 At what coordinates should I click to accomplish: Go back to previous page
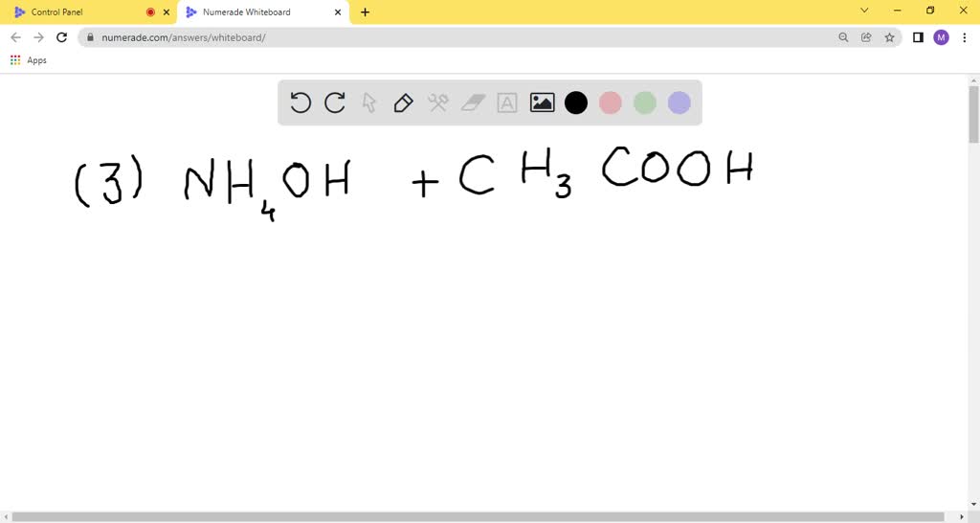(x=15, y=37)
